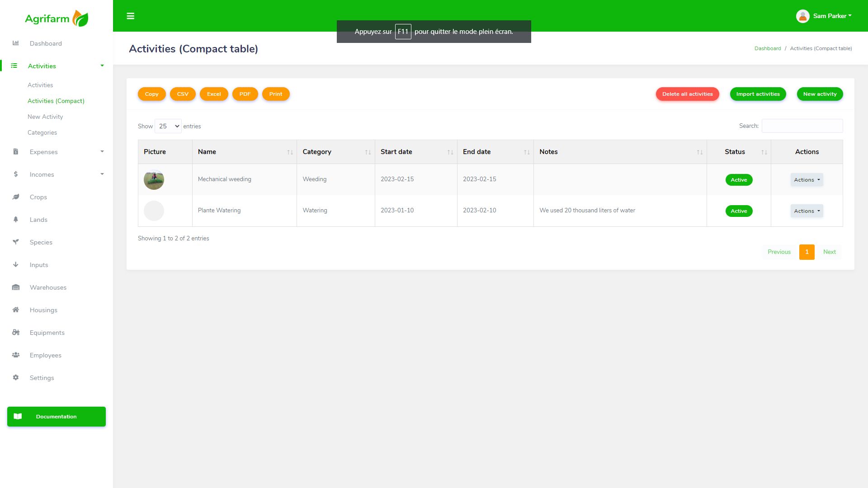Click the Dashboard chart icon in sidebar

pos(16,43)
